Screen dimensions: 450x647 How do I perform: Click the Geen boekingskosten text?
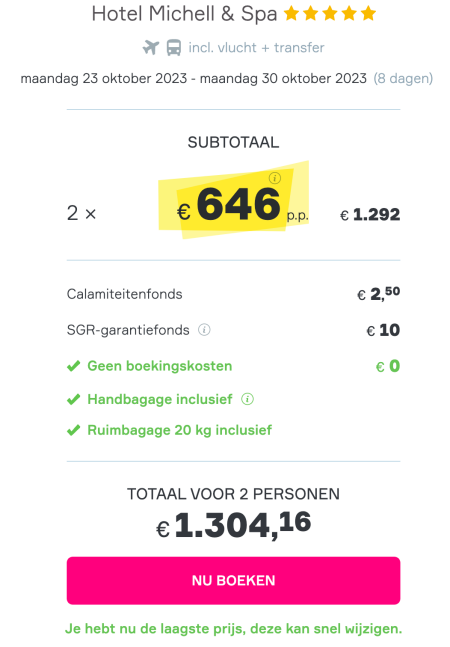tap(160, 366)
